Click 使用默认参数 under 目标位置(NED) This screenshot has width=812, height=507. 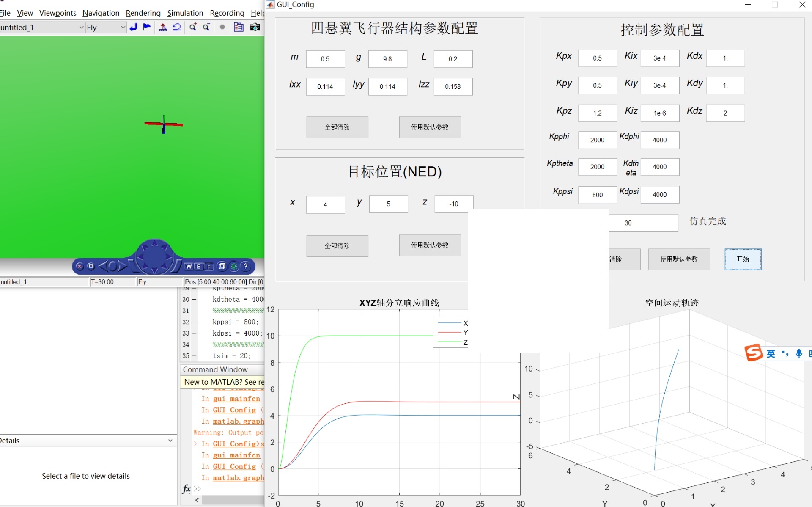tap(430, 245)
